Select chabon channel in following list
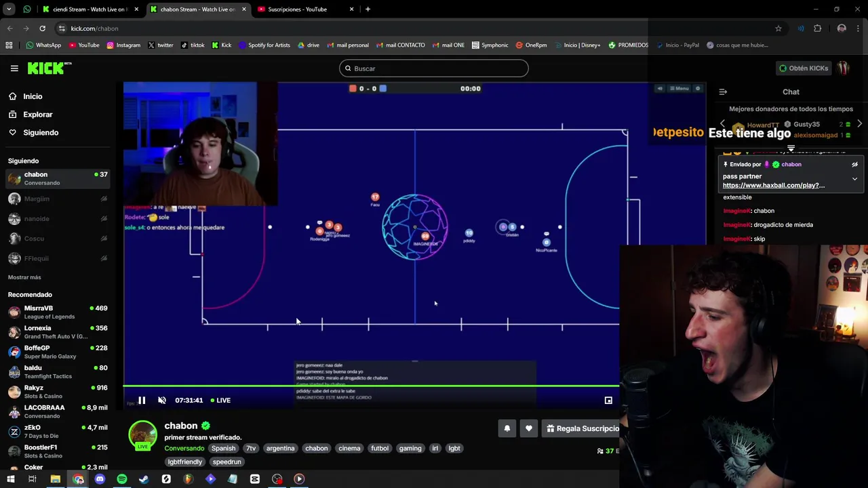 click(58, 178)
